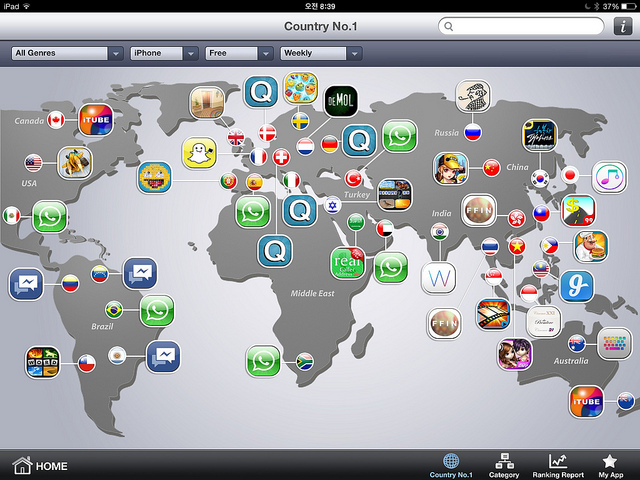Tap the Japan flag
640x480 pixels.
click(570, 176)
